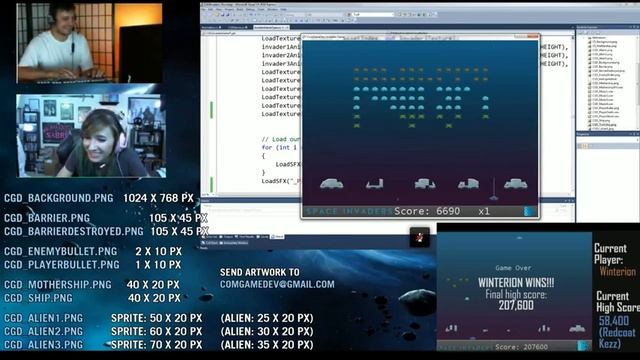The image size is (640, 360).
Task: Click the toolbar search combo box
Action: click(372, 14)
